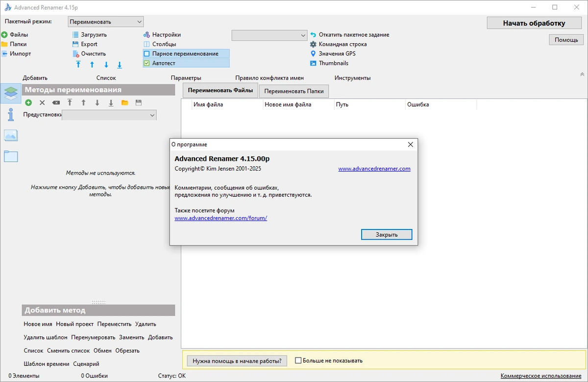588x382 pixels.
Task: Switch to Переименовать Папки tab
Action: click(x=294, y=91)
